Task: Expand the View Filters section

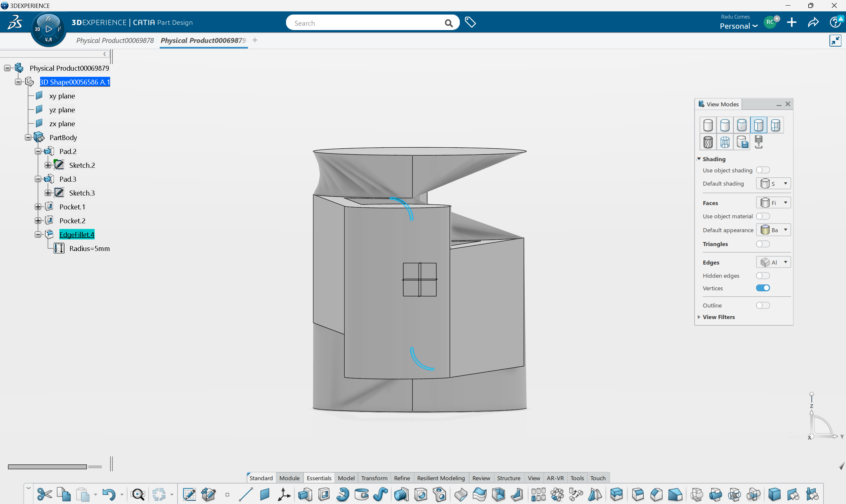Action: tap(718, 317)
